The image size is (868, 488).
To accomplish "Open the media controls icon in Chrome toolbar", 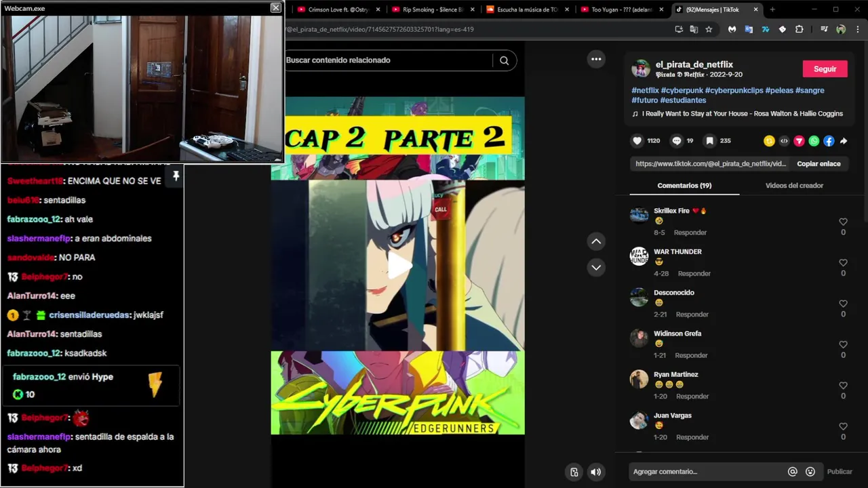I will (824, 29).
